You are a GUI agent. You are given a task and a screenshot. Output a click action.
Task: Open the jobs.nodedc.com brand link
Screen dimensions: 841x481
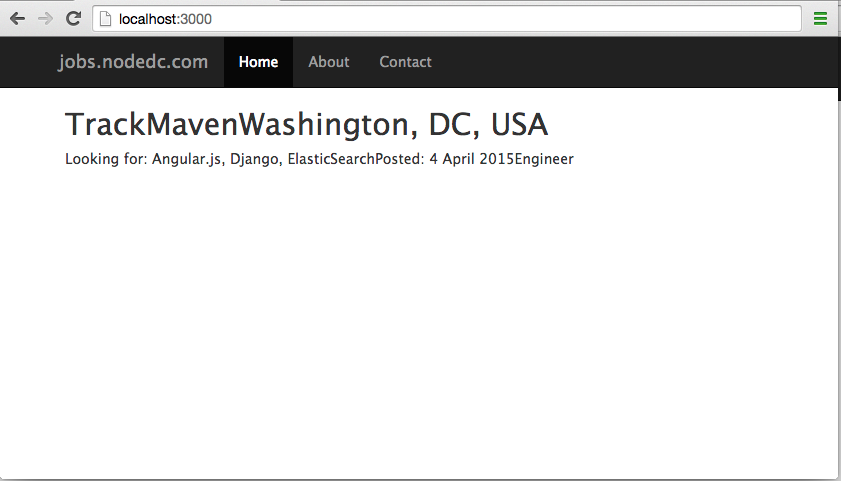[133, 62]
